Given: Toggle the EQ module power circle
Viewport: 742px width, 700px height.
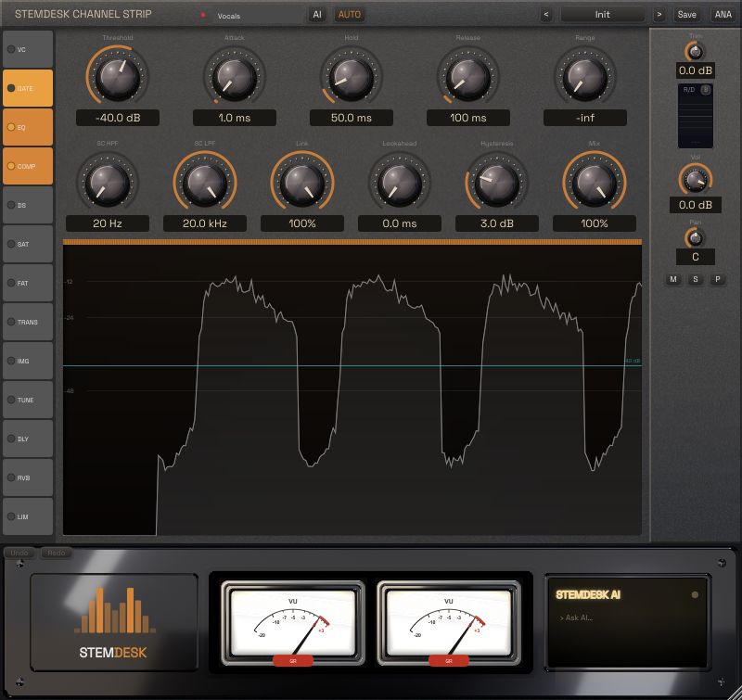Looking at the screenshot, I should pos(11,127).
